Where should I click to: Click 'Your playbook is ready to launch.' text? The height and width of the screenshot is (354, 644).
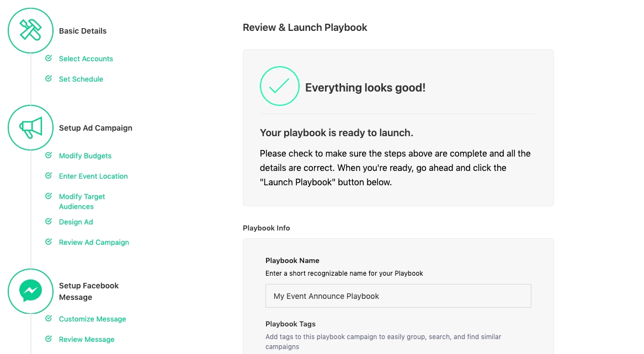tap(337, 133)
